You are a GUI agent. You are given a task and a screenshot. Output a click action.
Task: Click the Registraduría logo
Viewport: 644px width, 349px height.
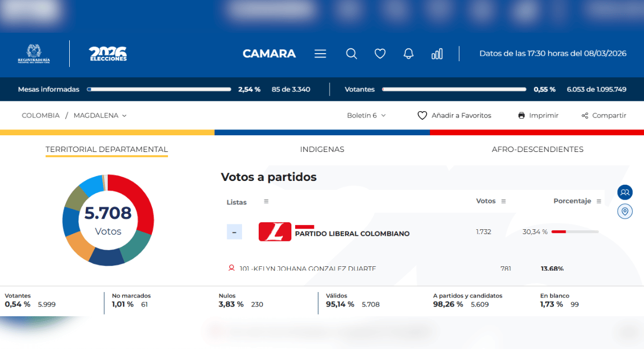pos(34,54)
